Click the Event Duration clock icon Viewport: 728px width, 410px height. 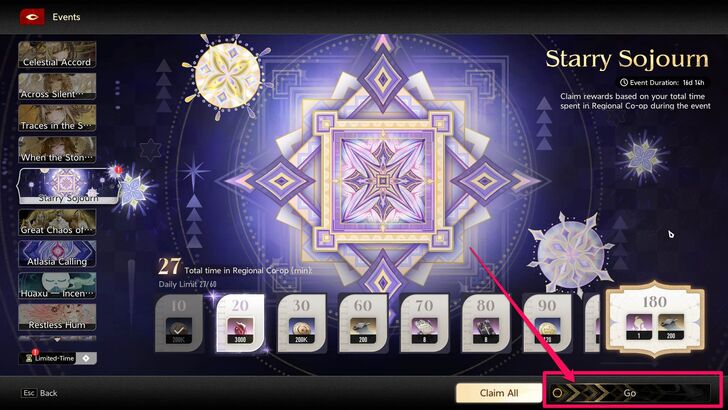(624, 82)
